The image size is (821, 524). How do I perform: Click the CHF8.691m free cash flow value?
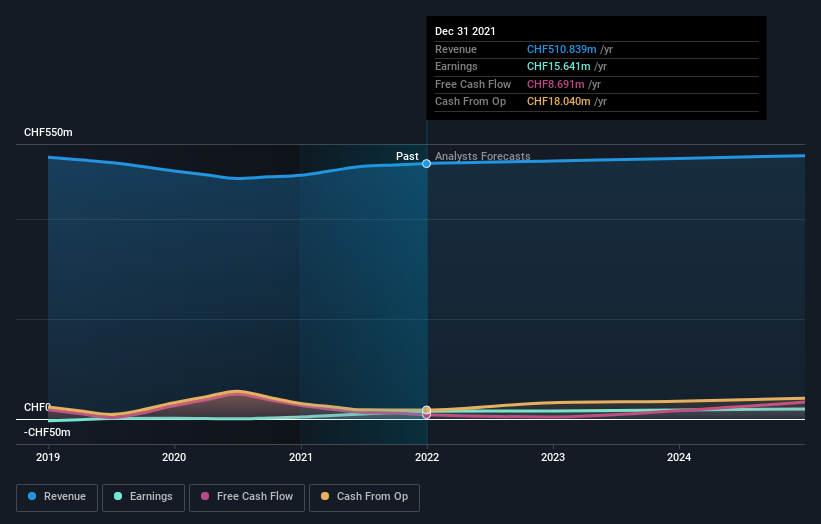556,84
